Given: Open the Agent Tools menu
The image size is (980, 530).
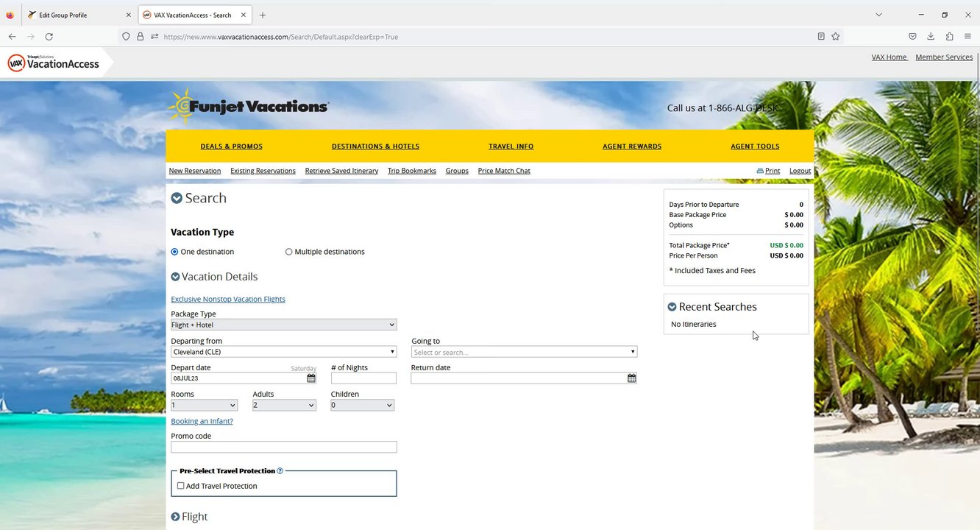Looking at the screenshot, I should (755, 146).
